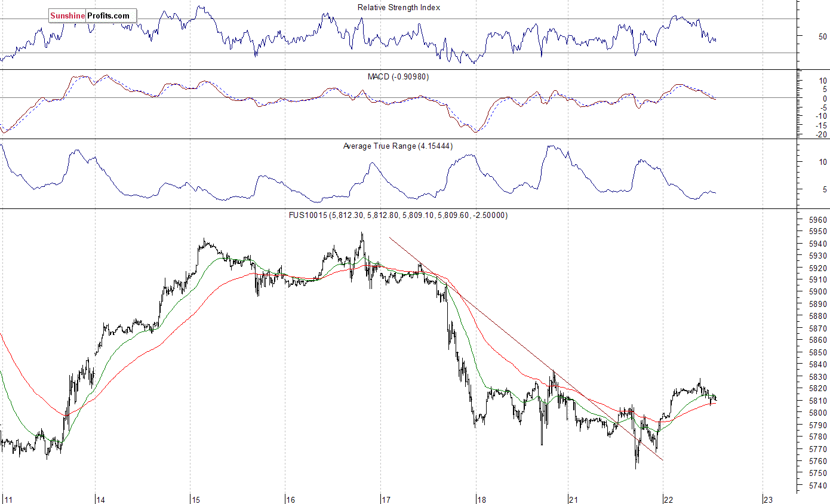Select the 5740 price level label

(818, 486)
